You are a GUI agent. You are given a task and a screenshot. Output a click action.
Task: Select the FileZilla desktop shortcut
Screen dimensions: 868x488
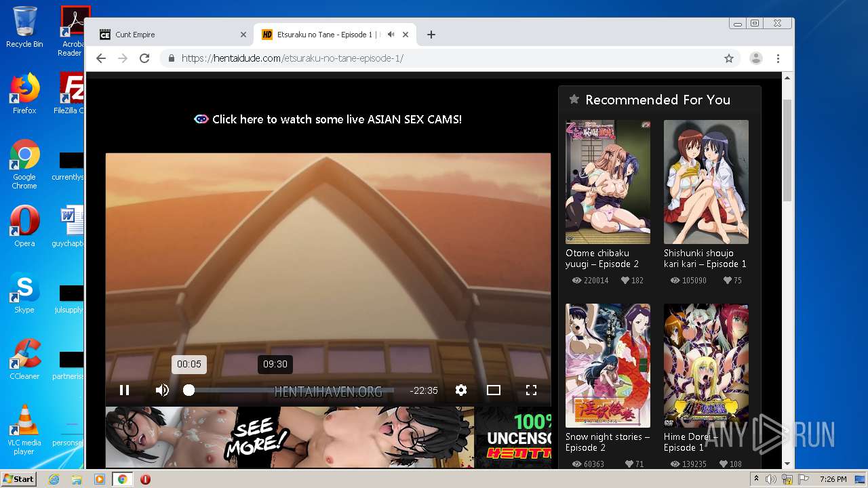click(x=70, y=94)
